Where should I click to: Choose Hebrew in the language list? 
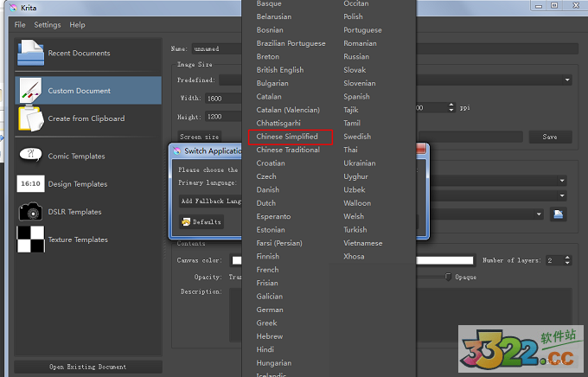pyautogui.click(x=270, y=336)
